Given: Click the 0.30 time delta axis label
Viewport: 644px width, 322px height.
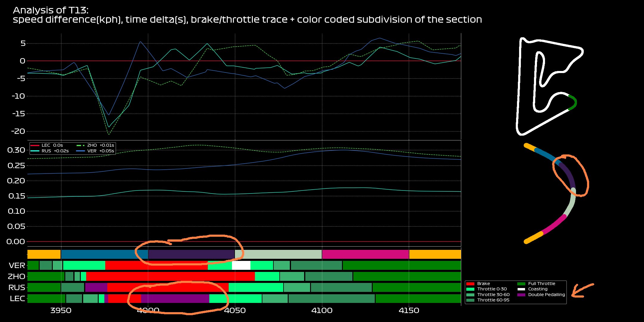Looking at the screenshot, I should pyautogui.click(x=16, y=150).
